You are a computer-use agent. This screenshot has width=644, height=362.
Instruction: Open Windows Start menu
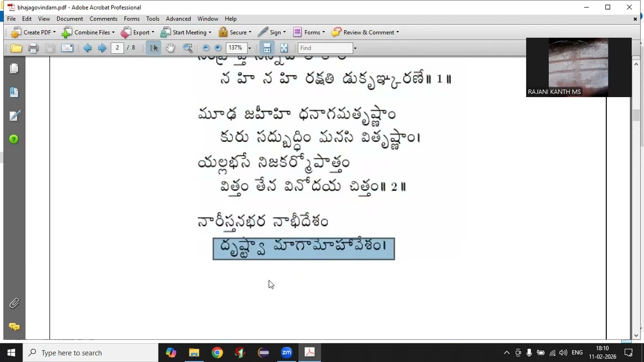coord(11,352)
